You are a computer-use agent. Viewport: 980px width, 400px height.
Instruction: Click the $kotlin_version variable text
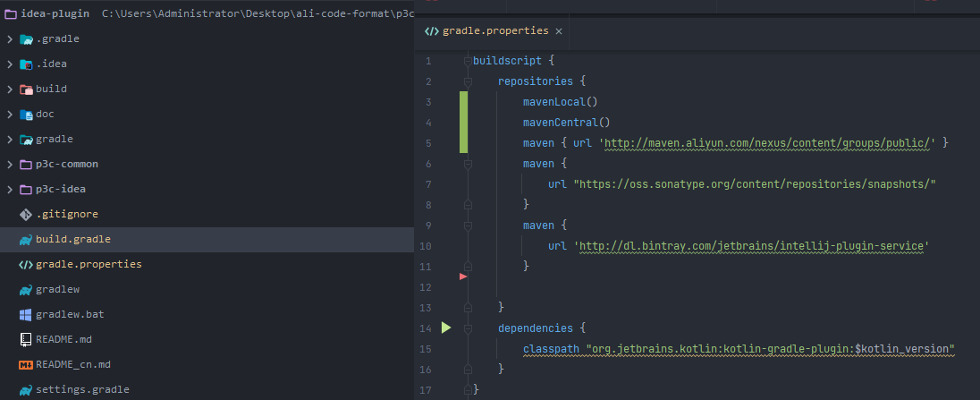(x=902, y=349)
